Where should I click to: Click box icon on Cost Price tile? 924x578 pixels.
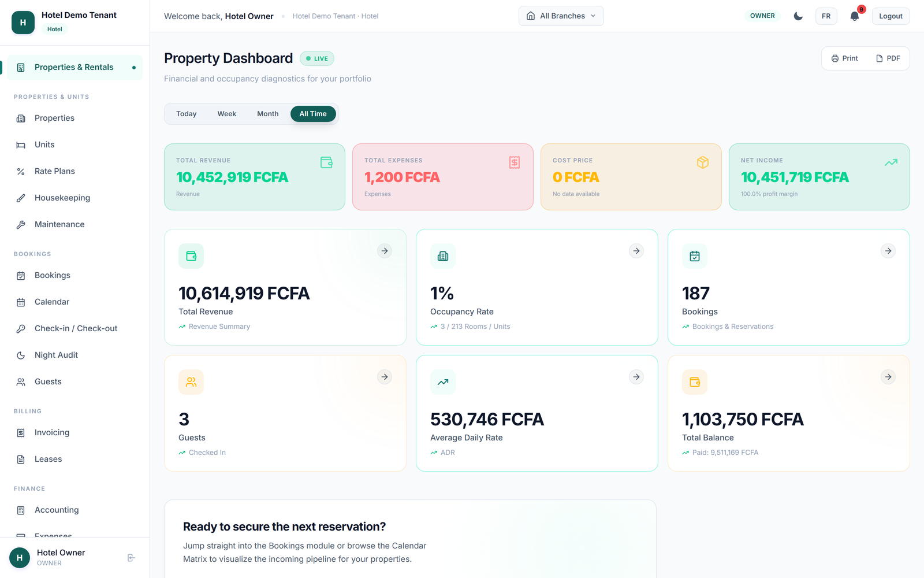click(703, 162)
